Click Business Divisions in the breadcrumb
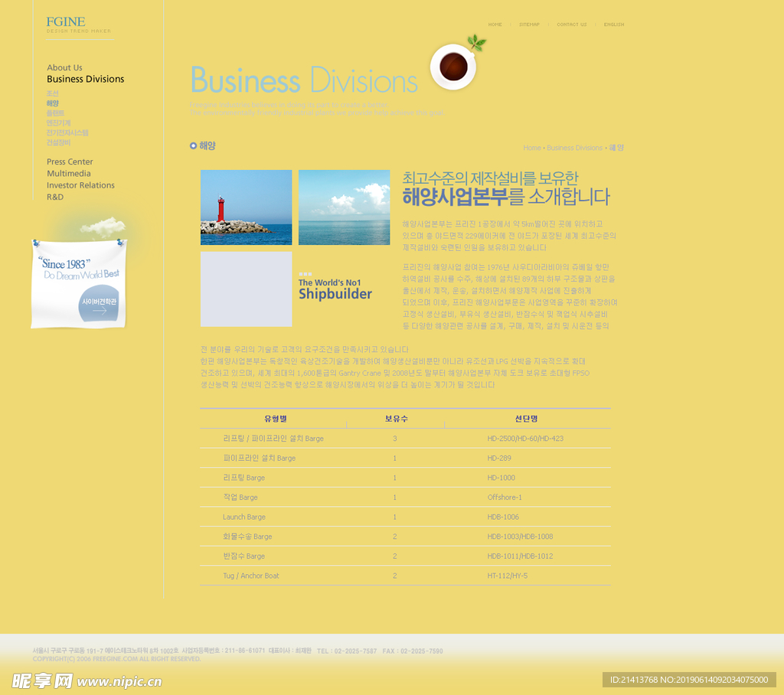784x695 pixels. point(574,148)
